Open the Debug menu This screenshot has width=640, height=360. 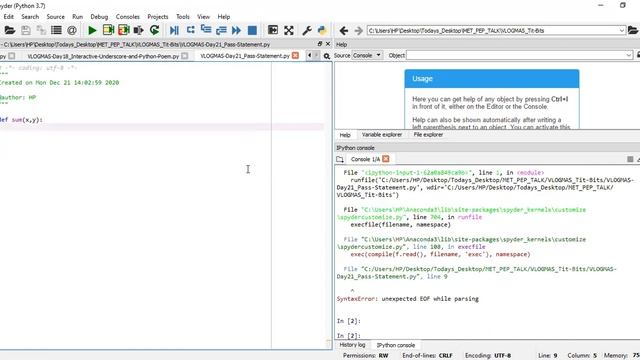(x=99, y=17)
